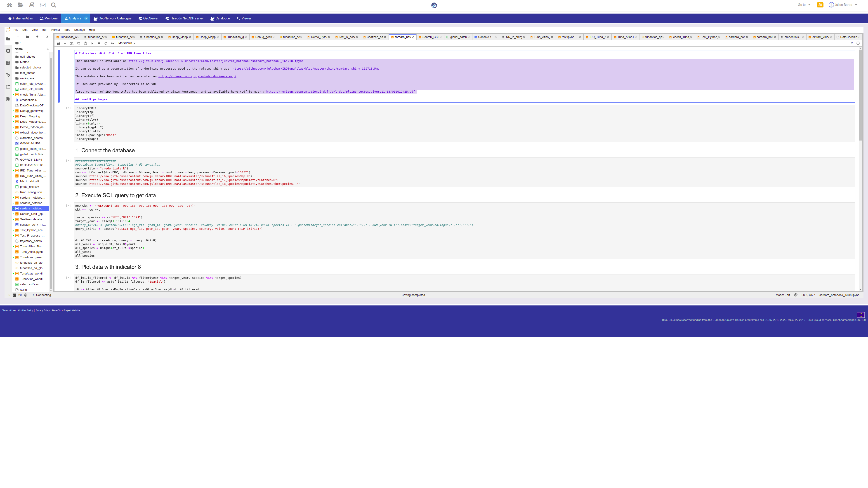
Task: Click the new folder icon in file browser
Action: (28, 37)
